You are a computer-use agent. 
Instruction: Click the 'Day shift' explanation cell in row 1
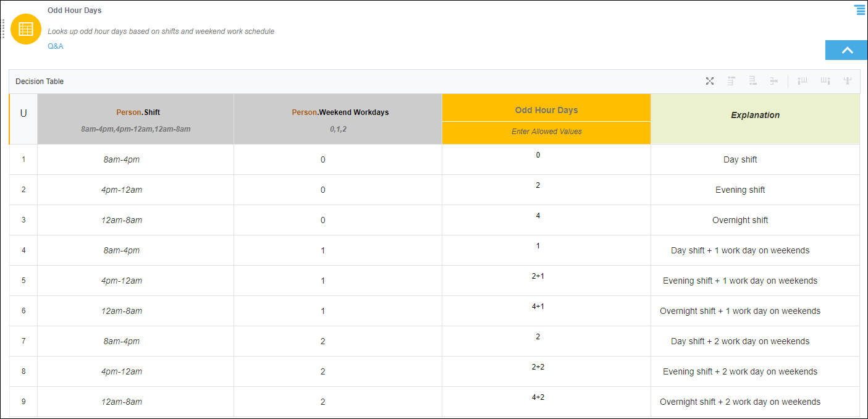(755, 159)
